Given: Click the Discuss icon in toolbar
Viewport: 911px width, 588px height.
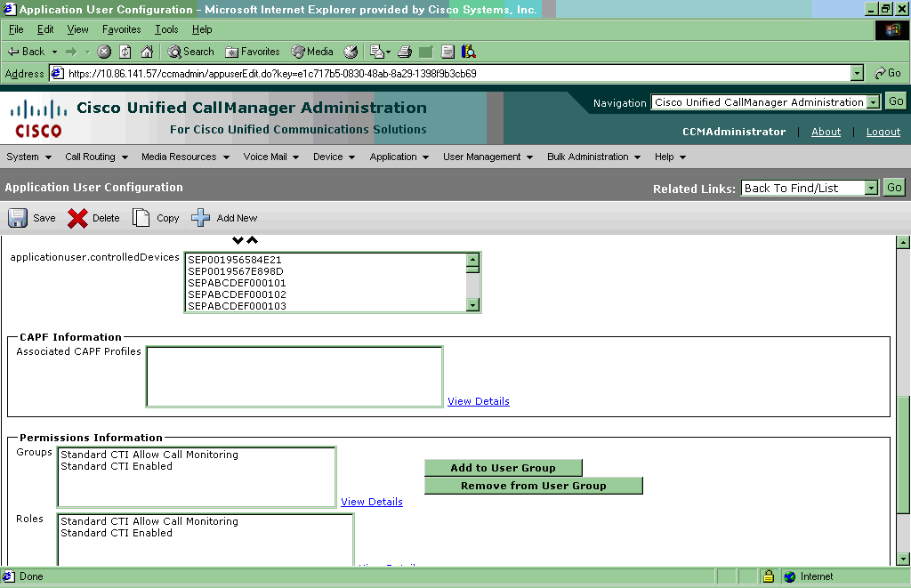Looking at the screenshot, I should (447, 52).
